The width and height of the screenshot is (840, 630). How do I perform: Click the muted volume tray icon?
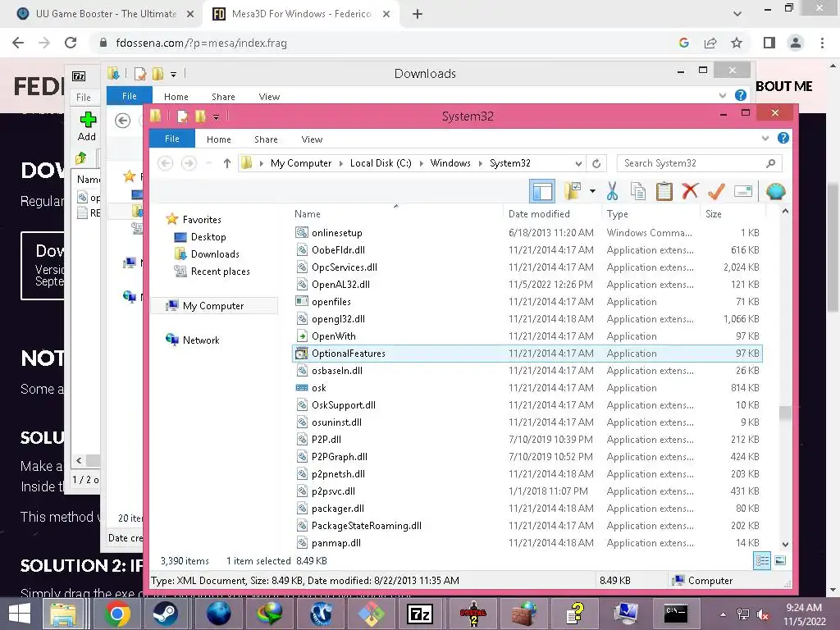click(x=762, y=614)
